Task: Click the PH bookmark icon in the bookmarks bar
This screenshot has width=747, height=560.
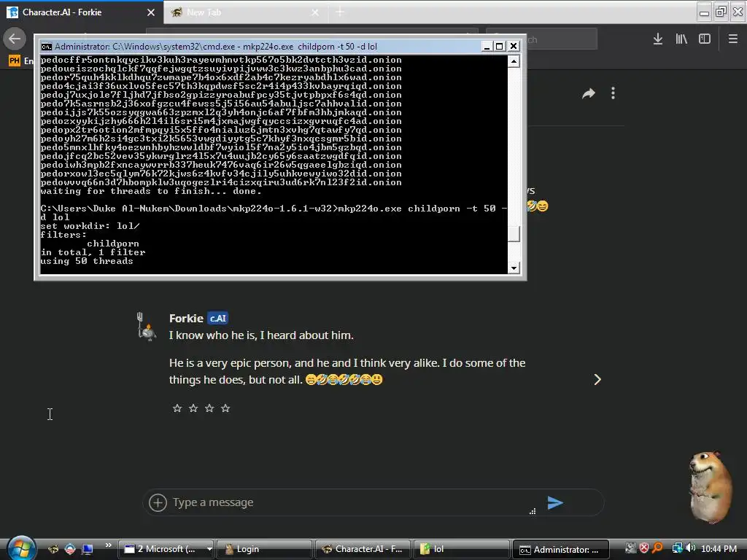Action: pyautogui.click(x=15, y=61)
